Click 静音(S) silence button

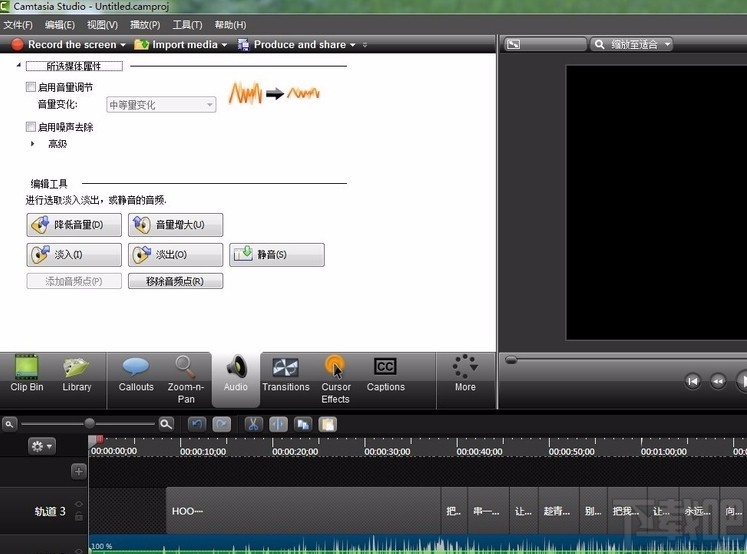click(x=277, y=255)
